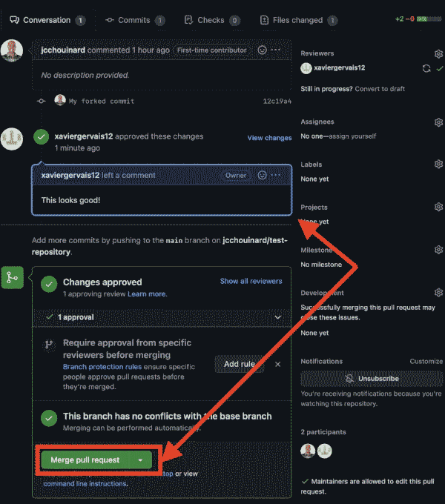Click the Add rule button
445x504 pixels.
(239, 364)
